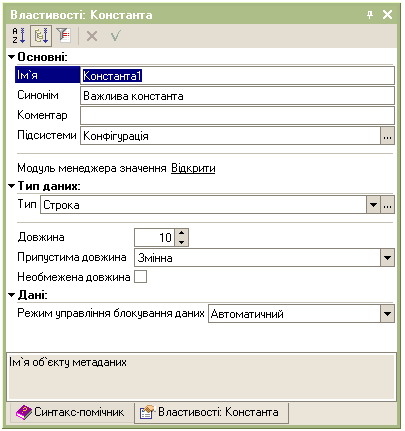The height and width of the screenshot is (431, 405).
Task: Switch to the Властивості: Константа tab
Action: 211,412
